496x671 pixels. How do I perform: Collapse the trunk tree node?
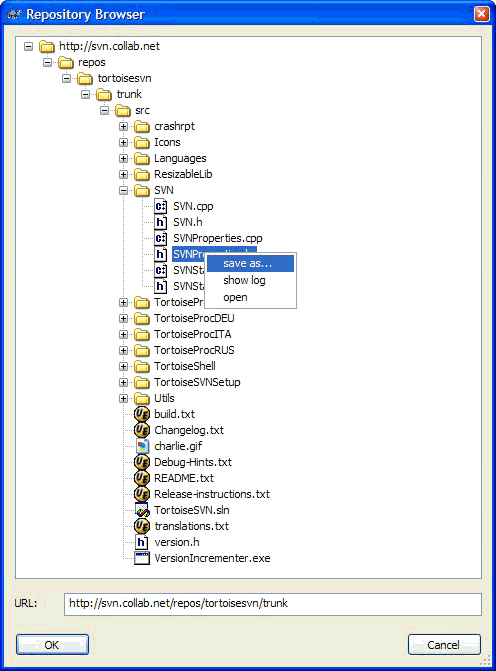coord(86,95)
